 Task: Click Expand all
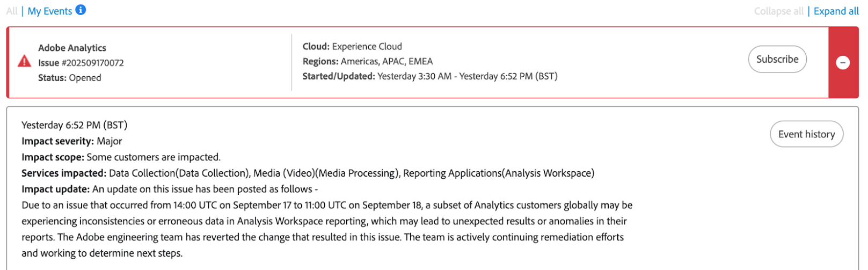(836, 11)
